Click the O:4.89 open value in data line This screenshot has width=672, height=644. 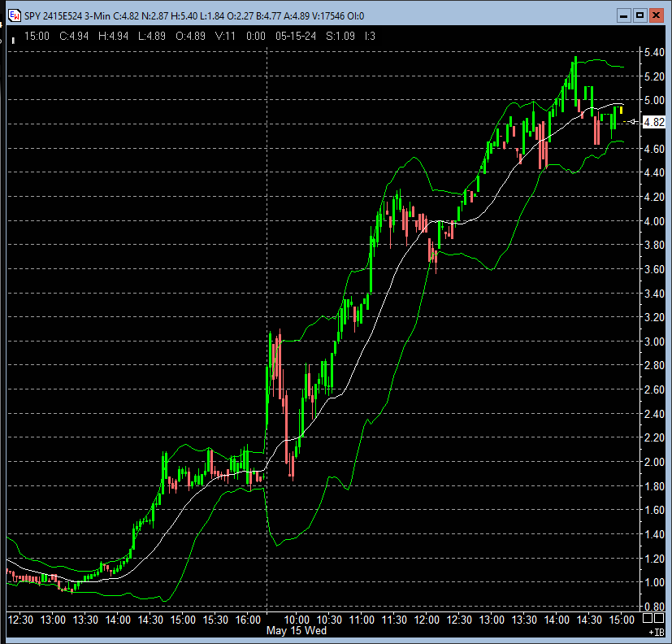click(190, 36)
